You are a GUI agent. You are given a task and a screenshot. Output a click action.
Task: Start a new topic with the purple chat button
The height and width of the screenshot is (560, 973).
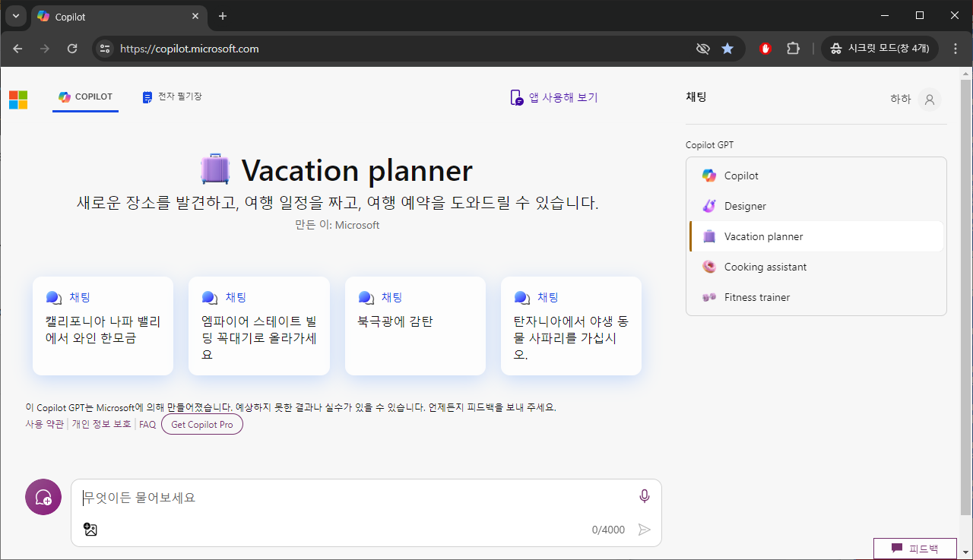coord(43,497)
